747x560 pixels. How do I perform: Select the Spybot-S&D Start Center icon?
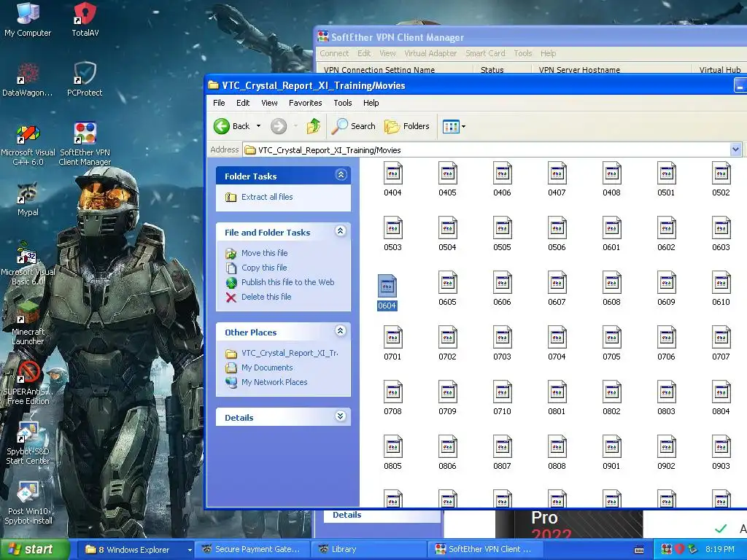tap(28, 443)
